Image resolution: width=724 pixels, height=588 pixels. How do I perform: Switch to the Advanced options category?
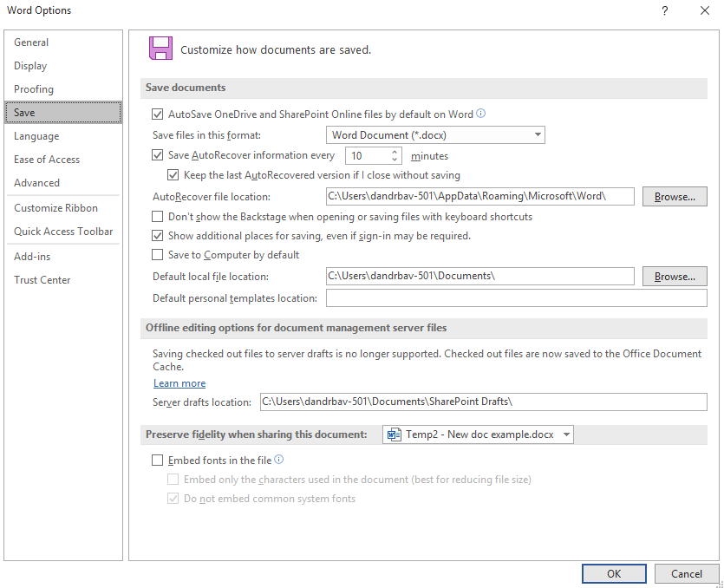tap(37, 183)
